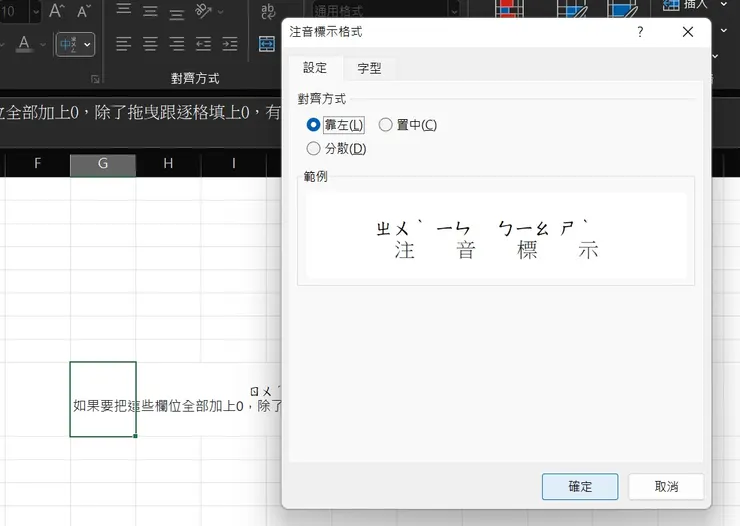Switch to the 字型 tab

point(369,68)
